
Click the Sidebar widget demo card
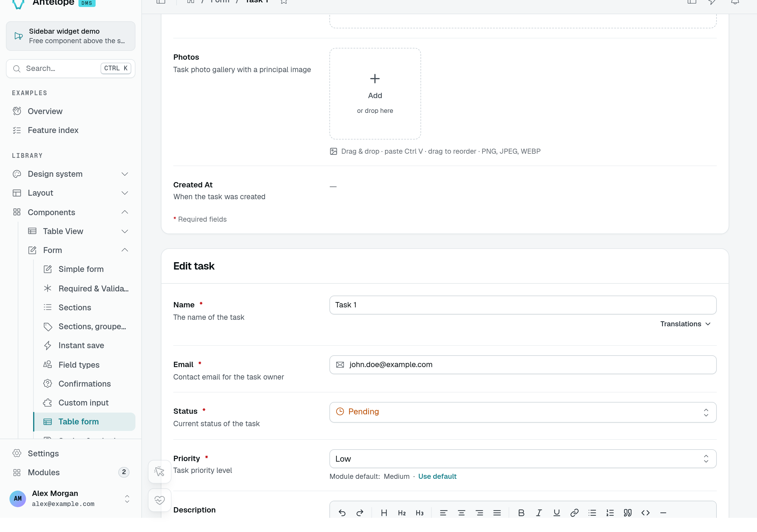71,36
